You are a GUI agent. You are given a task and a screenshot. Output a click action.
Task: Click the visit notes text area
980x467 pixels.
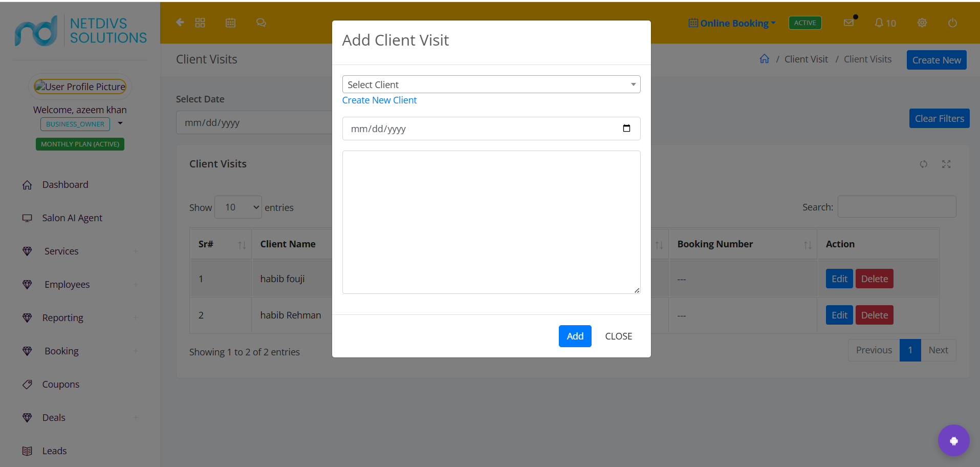[491, 222]
